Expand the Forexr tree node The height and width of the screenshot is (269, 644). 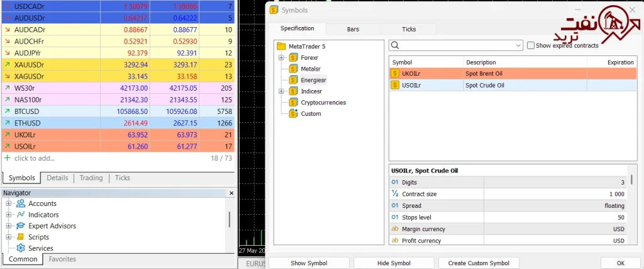pos(281,57)
